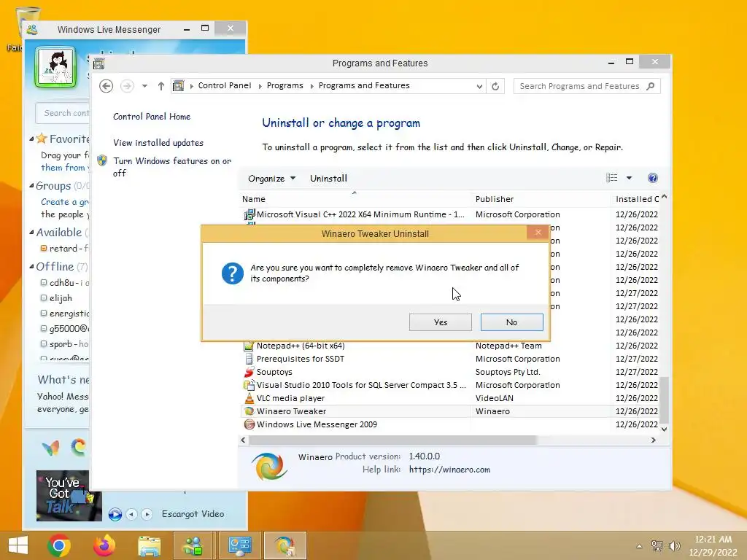This screenshot has width=747, height=560.
Task: Go to next video in Messenger
Action: (x=147, y=514)
